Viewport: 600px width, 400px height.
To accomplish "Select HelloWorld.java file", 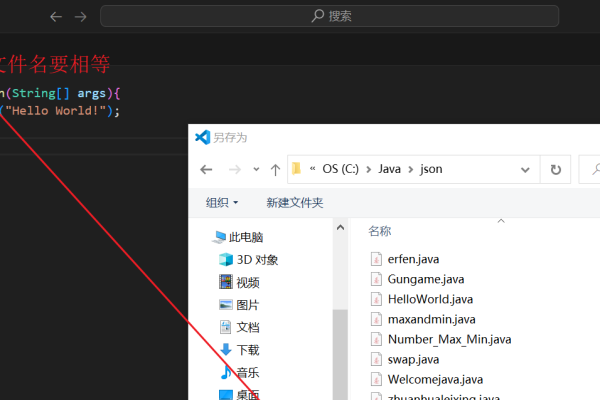I will click(x=430, y=299).
